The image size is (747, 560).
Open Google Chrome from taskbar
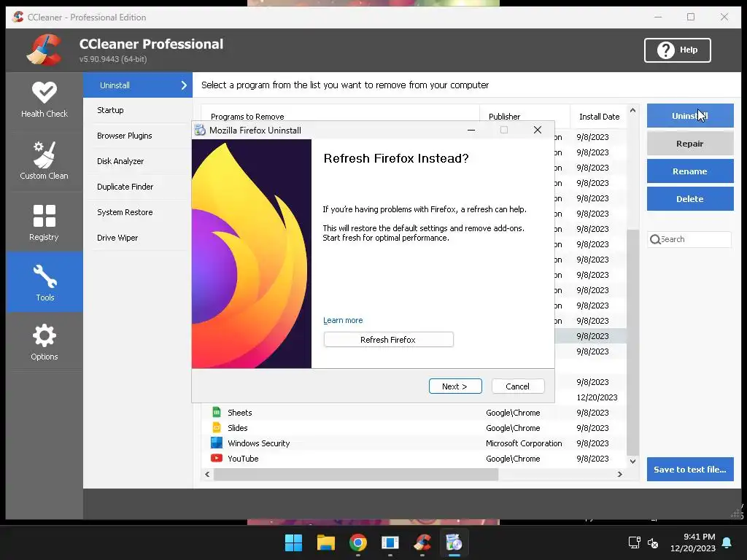[357, 542]
